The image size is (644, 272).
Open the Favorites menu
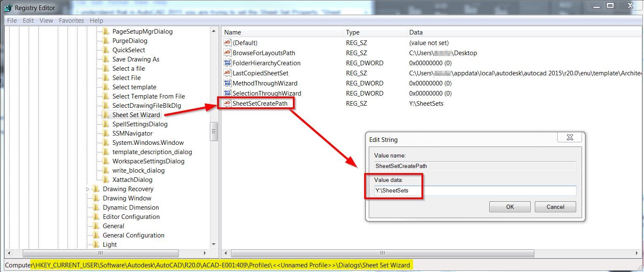click(x=71, y=20)
